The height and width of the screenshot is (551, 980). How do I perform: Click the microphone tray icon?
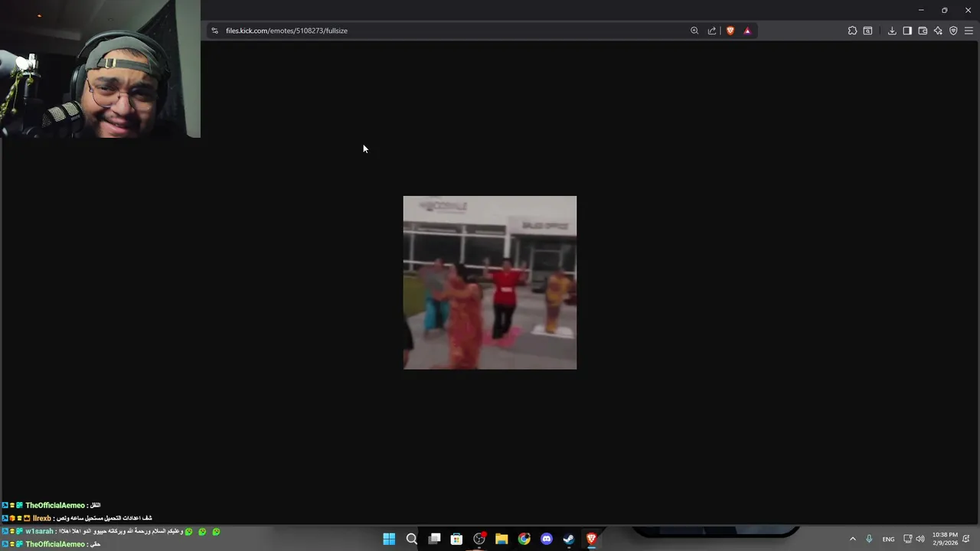coord(869,539)
